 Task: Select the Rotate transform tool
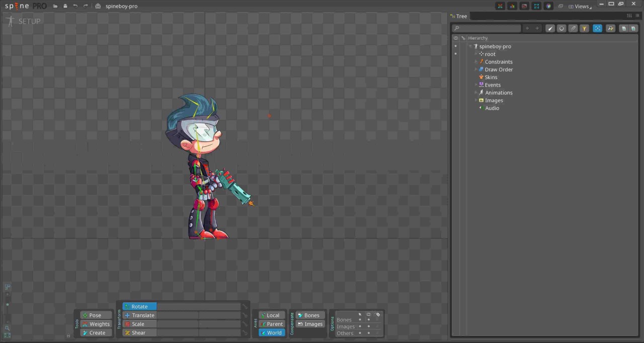(139, 306)
